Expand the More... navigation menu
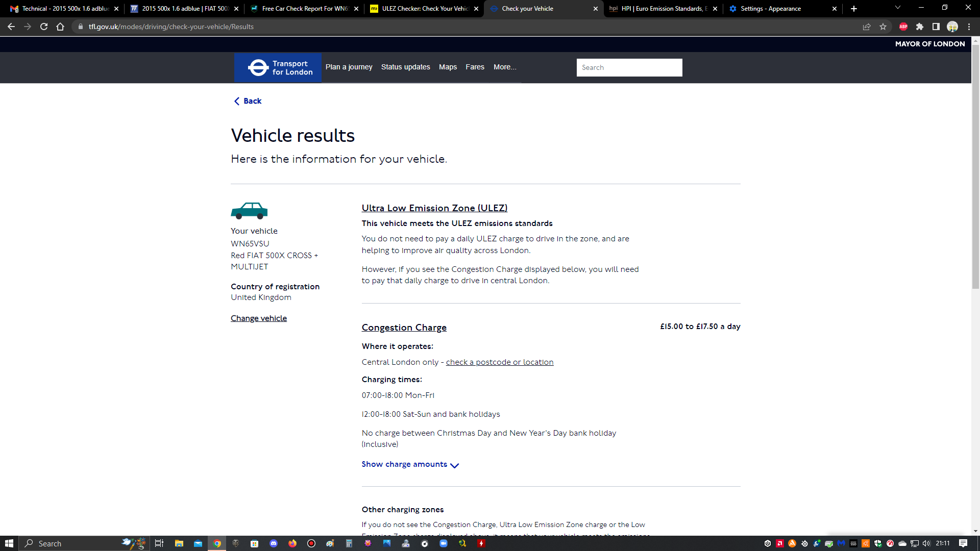Screen dimensions: 980x551 pyautogui.click(x=505, y=67)
